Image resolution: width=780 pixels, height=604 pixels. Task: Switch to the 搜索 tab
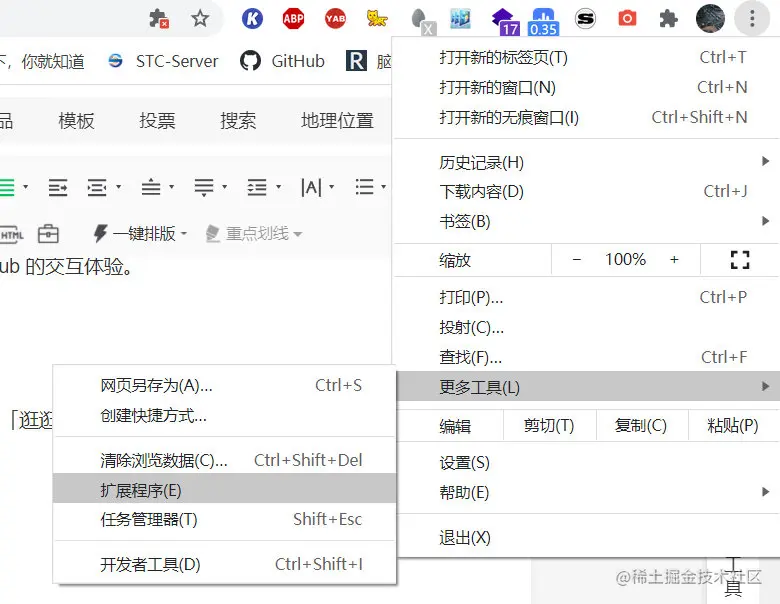pos(238,121)
